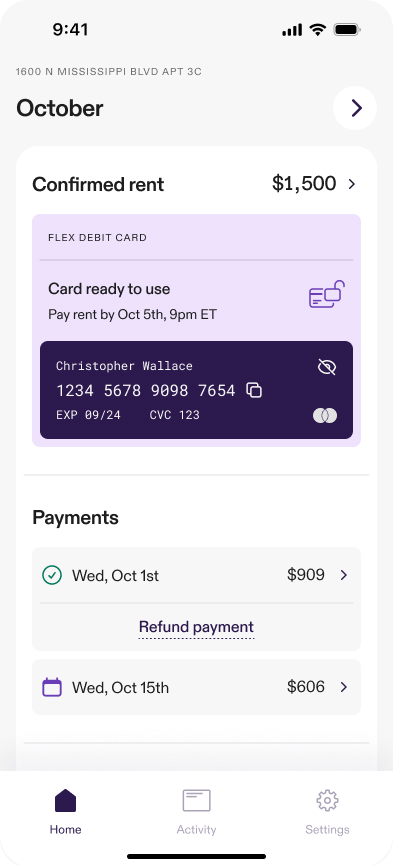Toggle card details visibility eye icon

coord(327,367)
